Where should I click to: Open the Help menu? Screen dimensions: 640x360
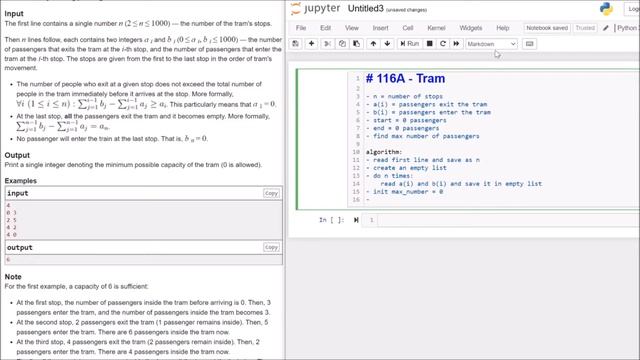tap(502, 28)
